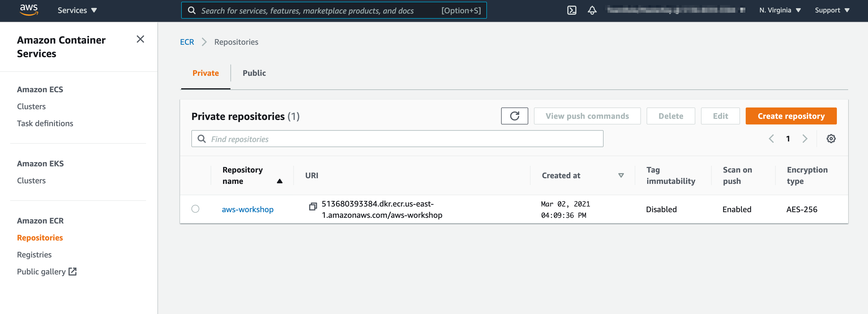Viewport: 868px width, 314px height.
Task: Open the aws-workshop repository link
Action: pyautogui.click(x=247, y=209)
